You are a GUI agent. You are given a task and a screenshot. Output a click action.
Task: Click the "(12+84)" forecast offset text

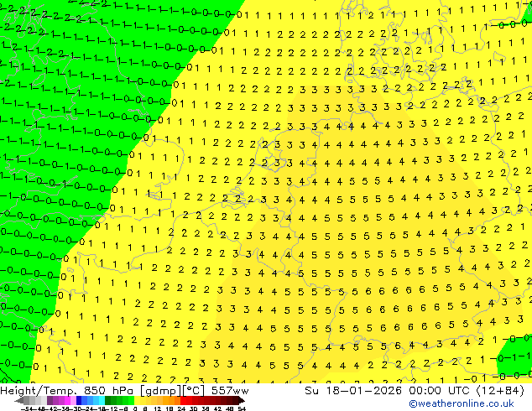click(500, 391)
